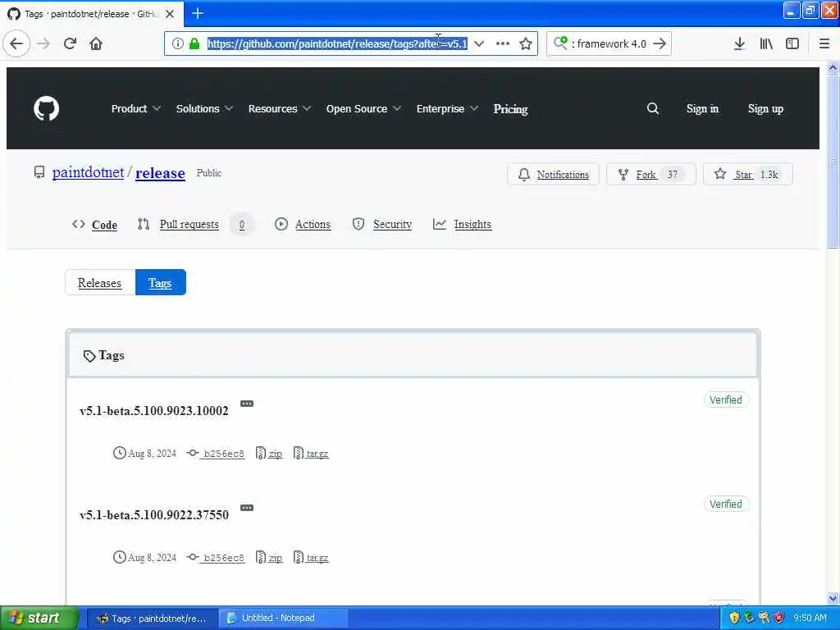Click Verified badge for tag 9023.10002

pos(726,400)
